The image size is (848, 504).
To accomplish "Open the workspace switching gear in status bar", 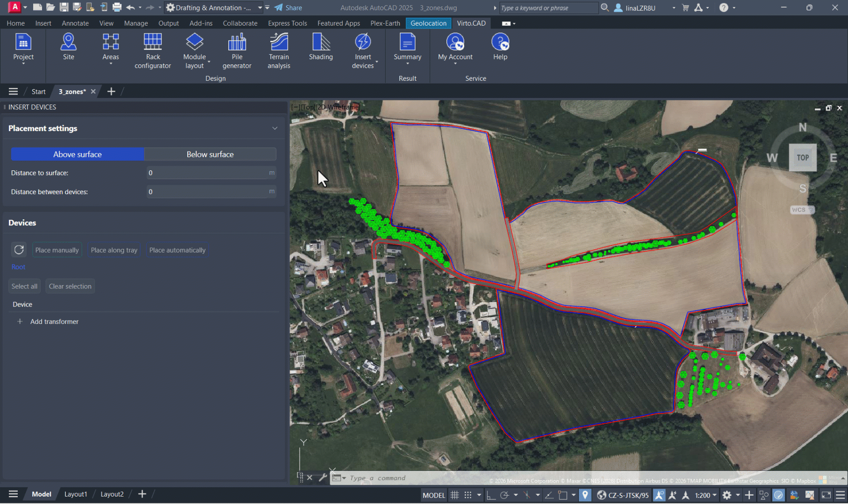I will (727, 495).
